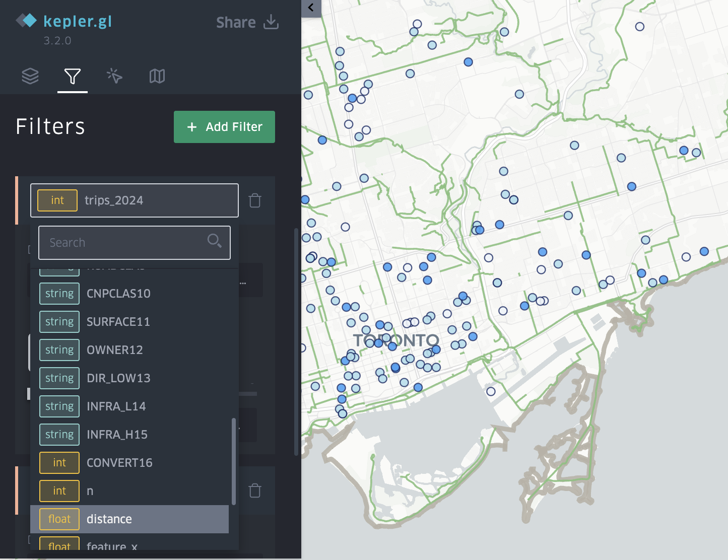Select the distance field option
The image size is (728, 560).
pos(129,519)
